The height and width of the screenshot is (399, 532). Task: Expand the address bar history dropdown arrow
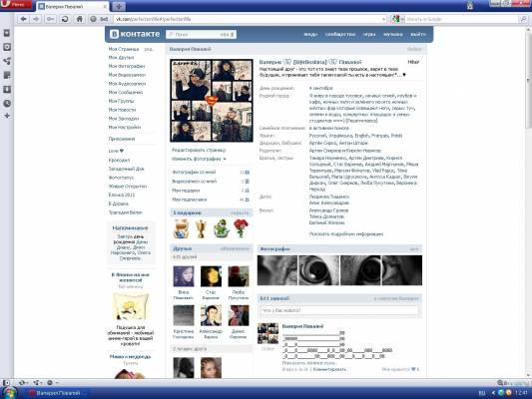pyautogui.click(x=383, y=19)
